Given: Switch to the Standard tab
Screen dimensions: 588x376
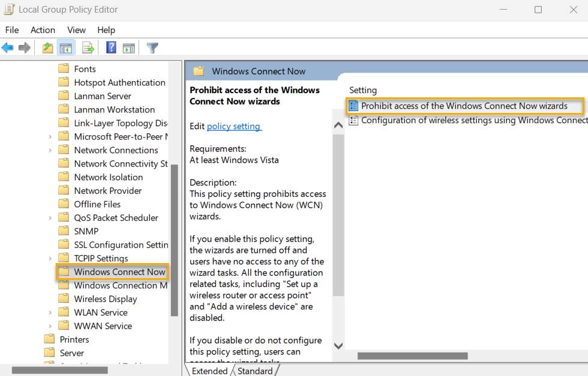Looking at the screenshot, I should (256, 371).
